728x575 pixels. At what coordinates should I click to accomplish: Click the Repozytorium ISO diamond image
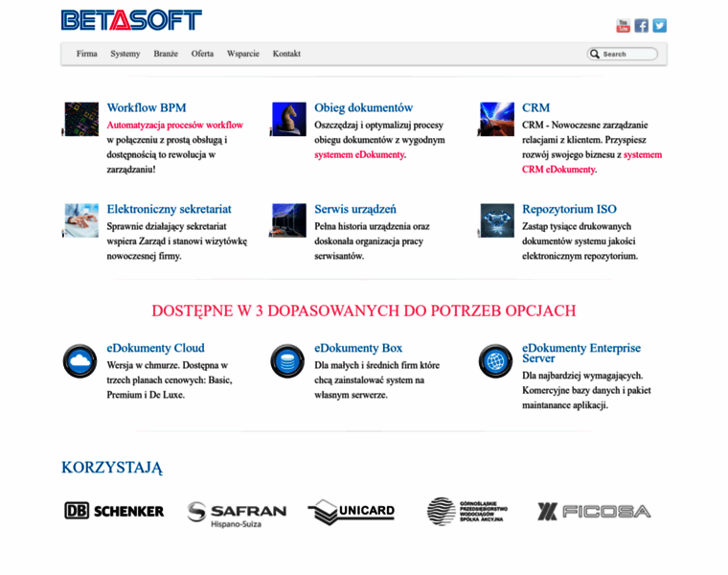497,220
